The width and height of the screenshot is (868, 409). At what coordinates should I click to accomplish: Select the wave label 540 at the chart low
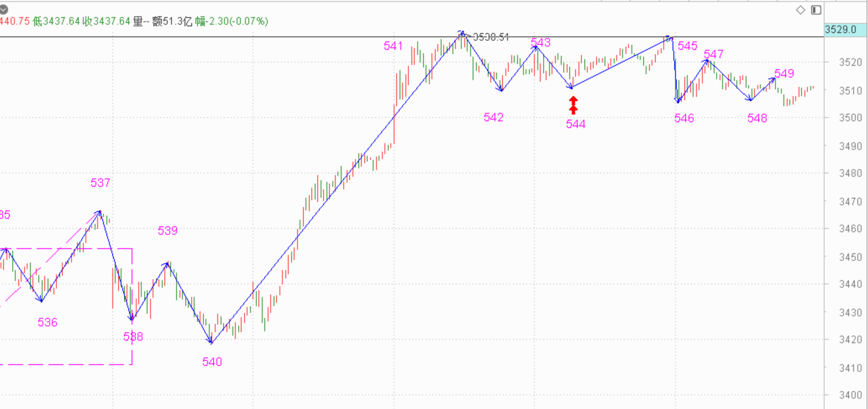(212, 362)
